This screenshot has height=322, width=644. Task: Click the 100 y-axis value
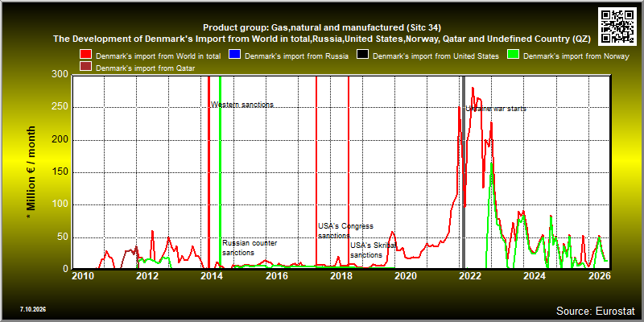click(x=61, y=204)
